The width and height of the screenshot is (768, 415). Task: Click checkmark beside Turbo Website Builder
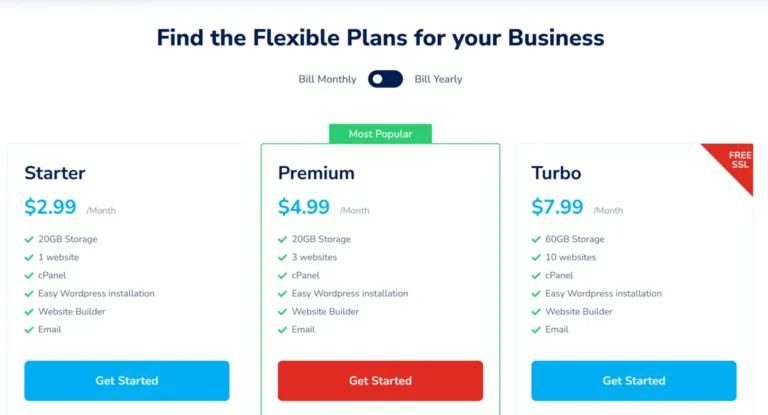pyautogui.click(x=537, y=312)
